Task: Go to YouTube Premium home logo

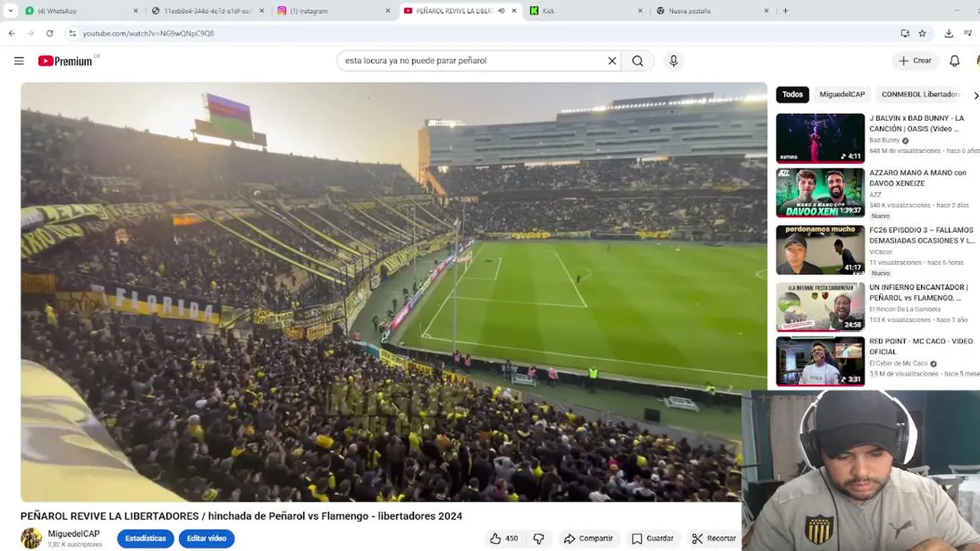Action: (x=67, y=61)
